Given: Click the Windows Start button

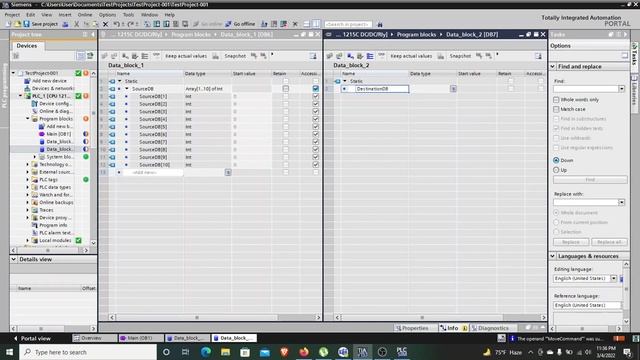Looking at the screenshot, I should 9,352.
